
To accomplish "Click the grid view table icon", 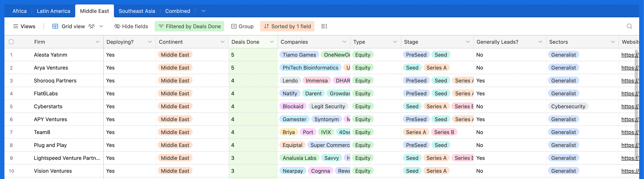I will (x=55, y=26).
